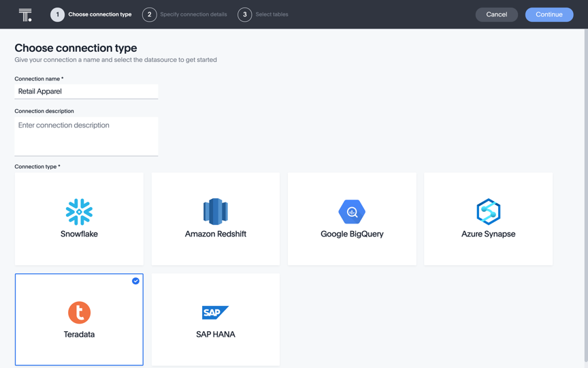Click the Snowflake label text
Image resolution: width=588 pixels, height=368 pixels.
79,234
